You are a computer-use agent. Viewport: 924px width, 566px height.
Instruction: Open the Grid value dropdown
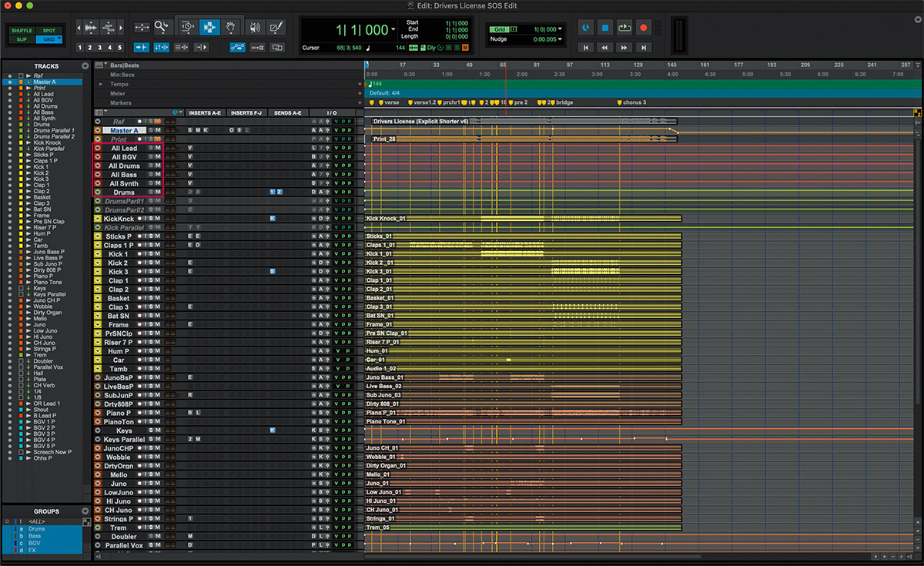tap(560, 29)
